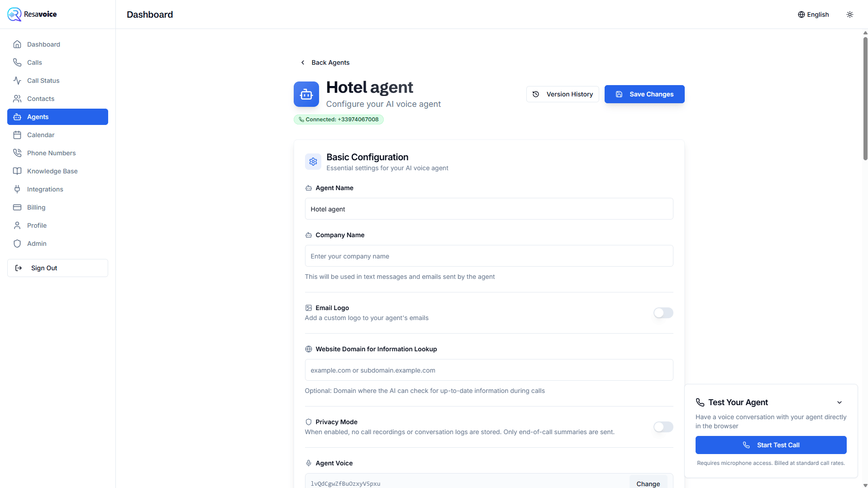
Task: Click the Website Domain input field
Action: [x=489, y=370]
